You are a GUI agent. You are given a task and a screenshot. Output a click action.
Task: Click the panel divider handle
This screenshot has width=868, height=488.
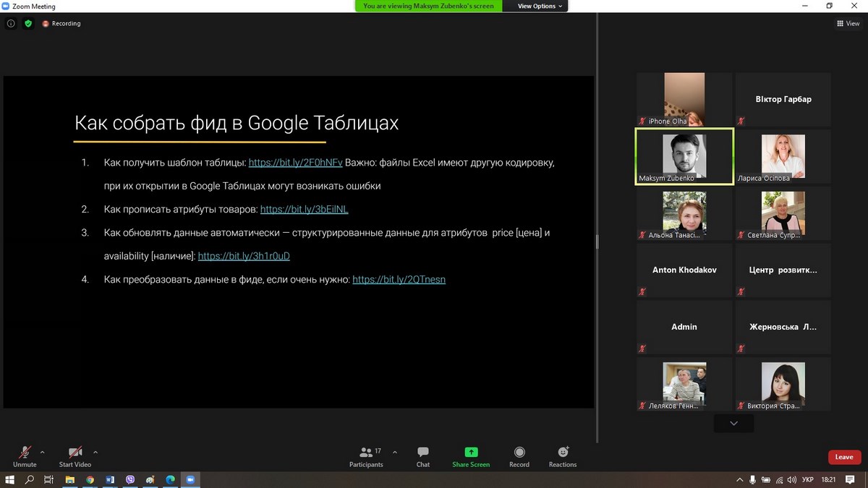pyautogui.click(x=597, y=242)
